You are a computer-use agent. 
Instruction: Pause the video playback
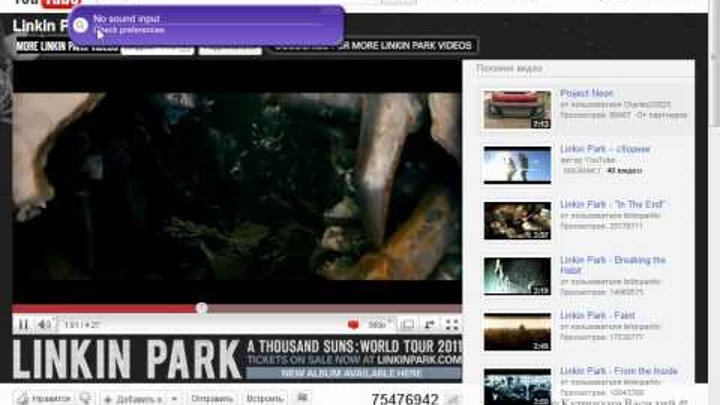22,325
